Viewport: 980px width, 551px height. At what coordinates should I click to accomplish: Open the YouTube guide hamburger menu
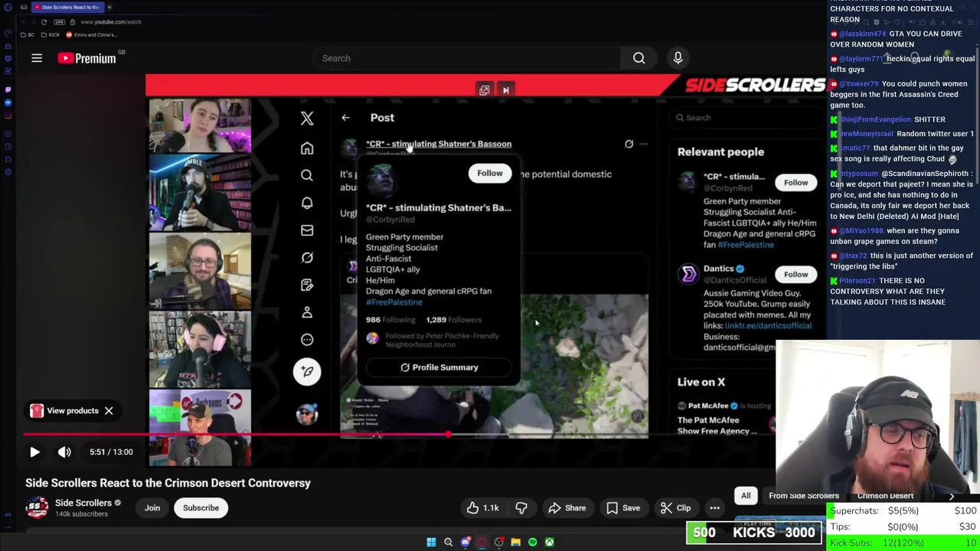pyautogui.click(x=37, y=58)
